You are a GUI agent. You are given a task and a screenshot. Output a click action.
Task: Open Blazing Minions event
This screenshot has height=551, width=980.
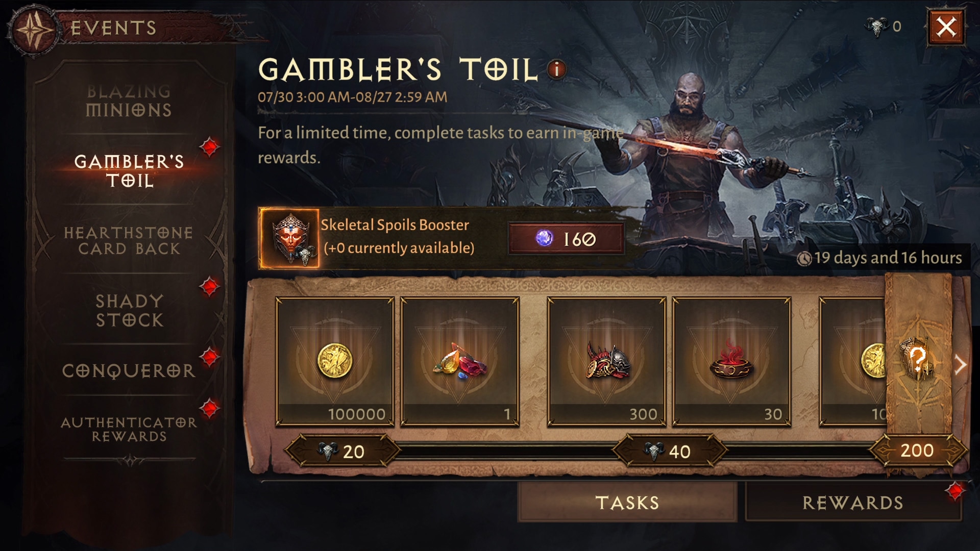129,101
